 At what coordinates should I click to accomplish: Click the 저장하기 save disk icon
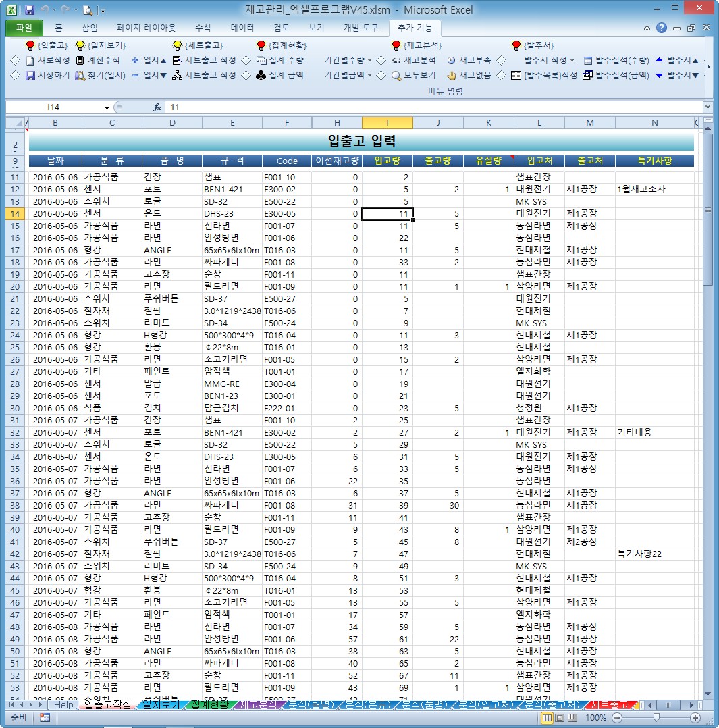coord(30,75)
